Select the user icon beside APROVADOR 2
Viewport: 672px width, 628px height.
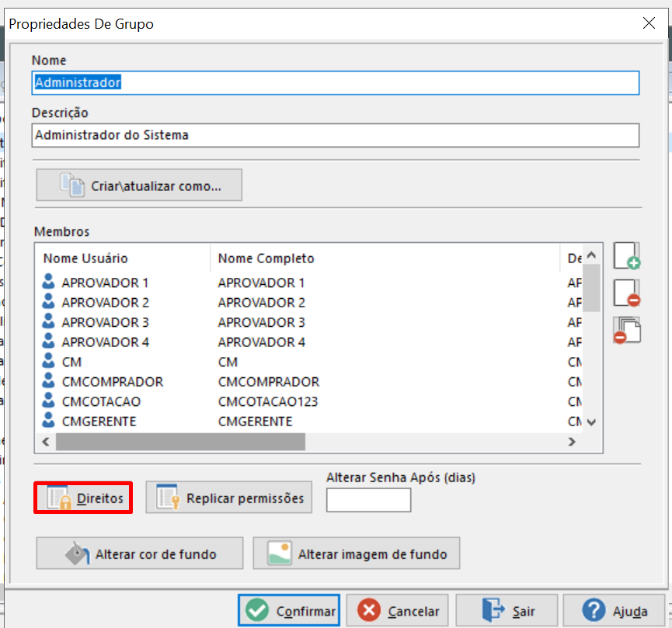[x=48, y=301]
